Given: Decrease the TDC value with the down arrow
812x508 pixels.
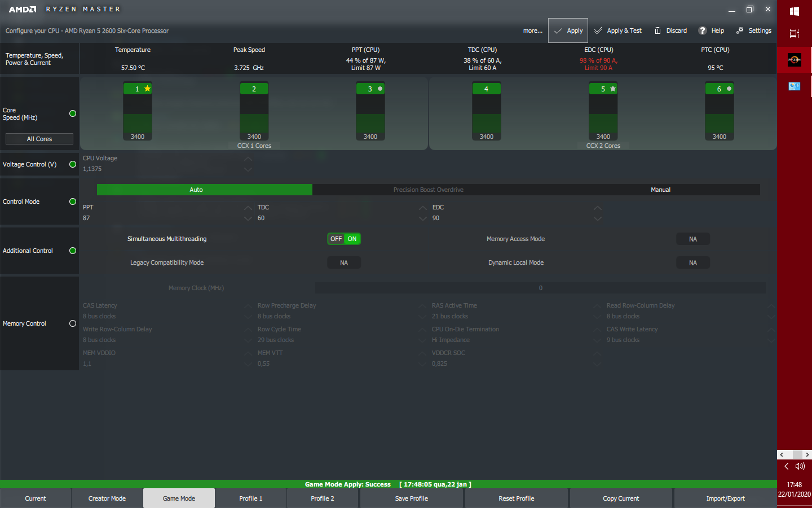Looking at the screenshot, I should [423, 218].
